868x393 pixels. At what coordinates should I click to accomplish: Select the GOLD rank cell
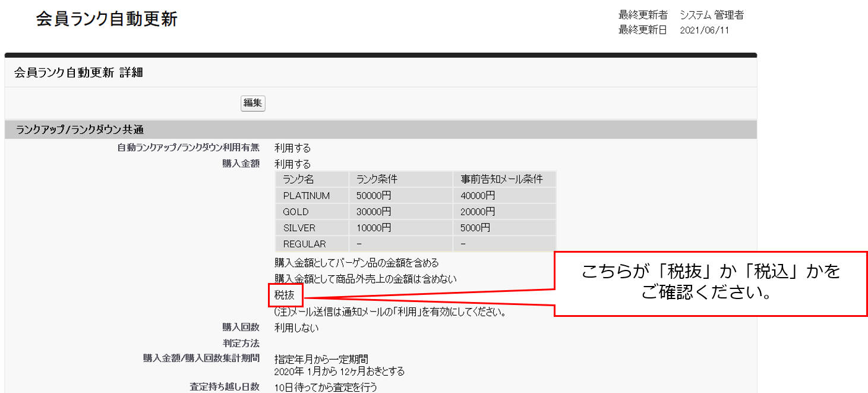point(296,212)
